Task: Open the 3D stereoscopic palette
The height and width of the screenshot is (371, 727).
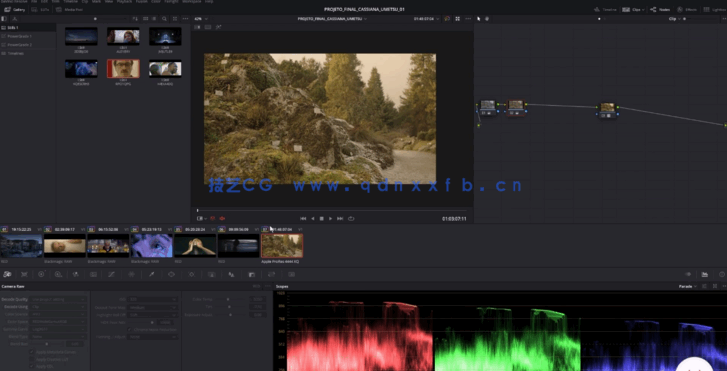Action: tap(292, 274)
